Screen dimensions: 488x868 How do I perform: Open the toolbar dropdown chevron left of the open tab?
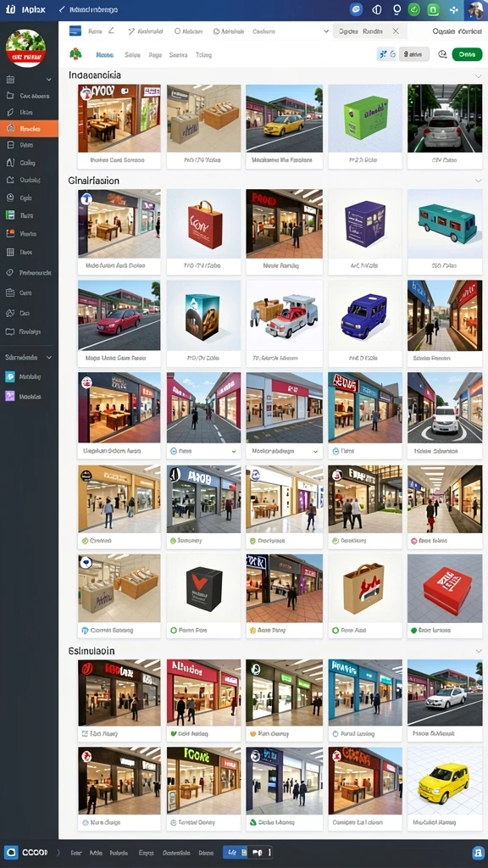click(326, 31)
